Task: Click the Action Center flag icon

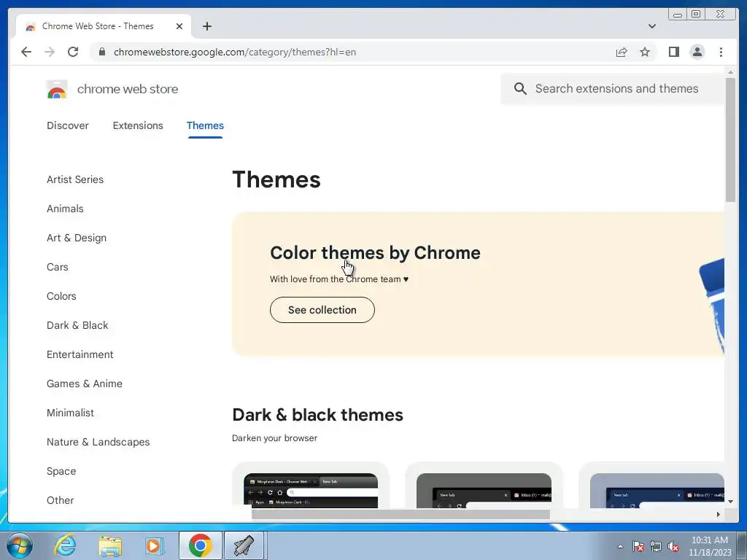Action: pos(638,546)
